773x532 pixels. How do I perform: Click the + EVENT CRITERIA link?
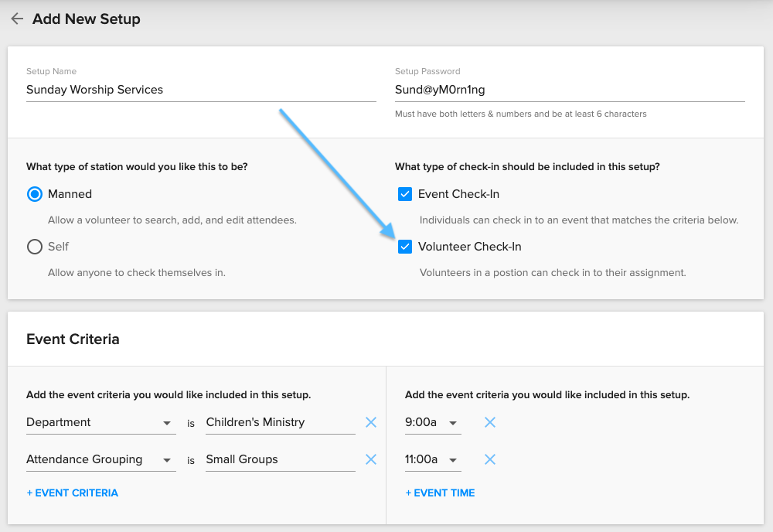pyautogui.click(x=72, y=493)
